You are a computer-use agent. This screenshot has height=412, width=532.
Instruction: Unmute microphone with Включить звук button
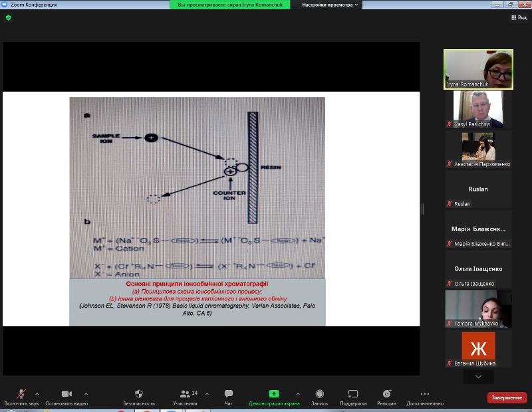[x=21, y=397]
